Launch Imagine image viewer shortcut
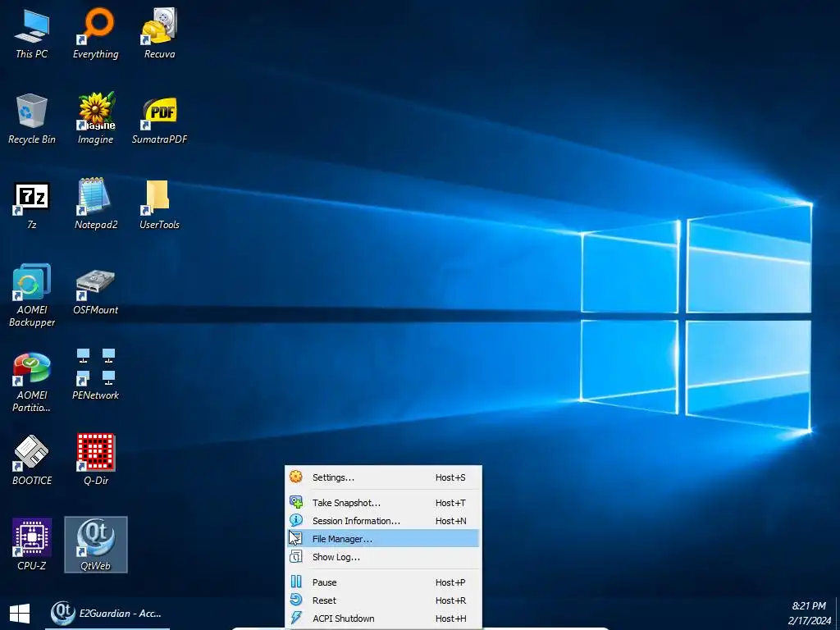This screenshot has width=840, height=630. pyautogui.click(x=95, y=118)
